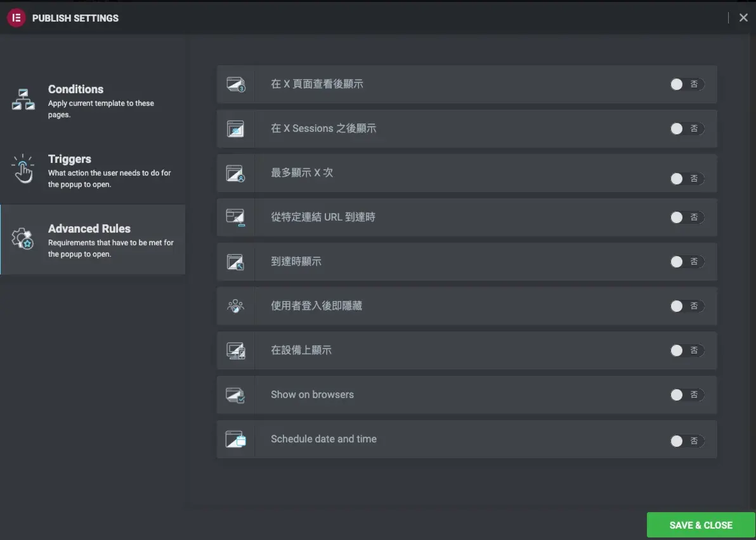
Task: Click the 在 X 頁面查看後顯示 label
Action: coord(316,84)
